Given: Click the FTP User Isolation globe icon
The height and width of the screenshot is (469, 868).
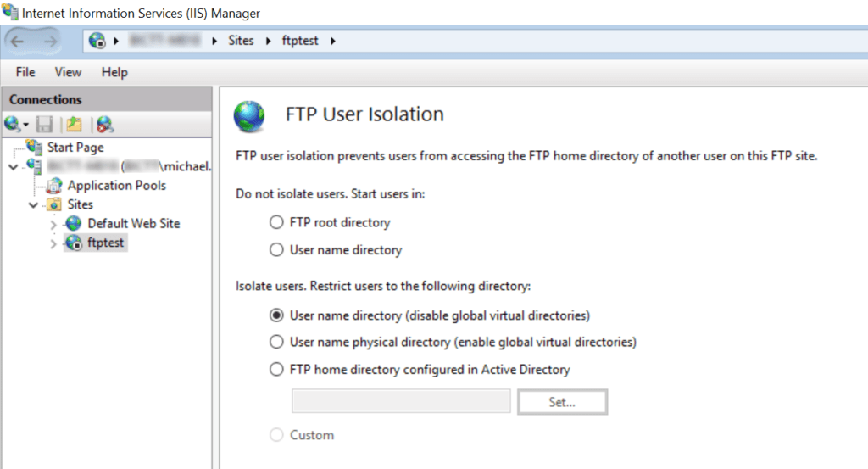Looking at the screenshot, I should click(x=249, y=116).
